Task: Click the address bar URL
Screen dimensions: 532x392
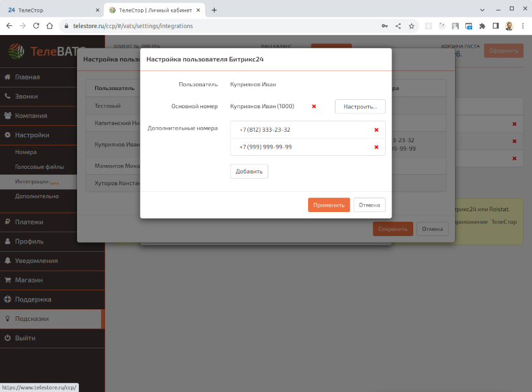Action: pyautogui.click(x=133, y=26)
